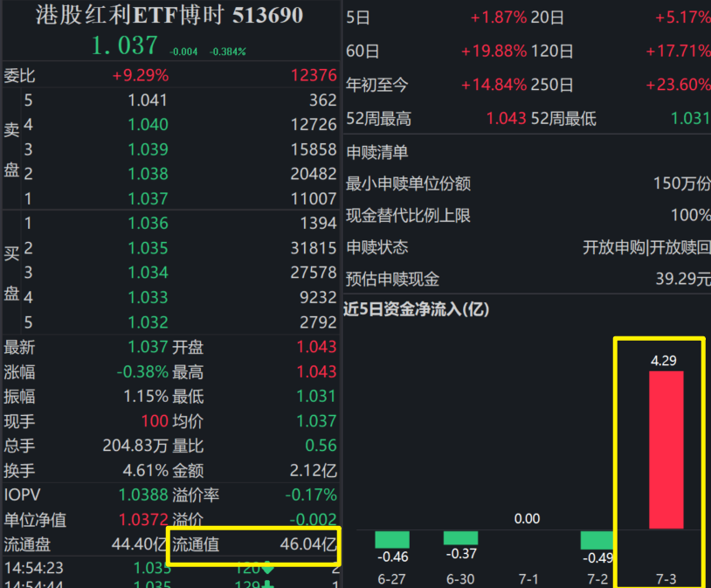
Task: Open the 申赎清单 section heading
Action: [x=377, y=152]
